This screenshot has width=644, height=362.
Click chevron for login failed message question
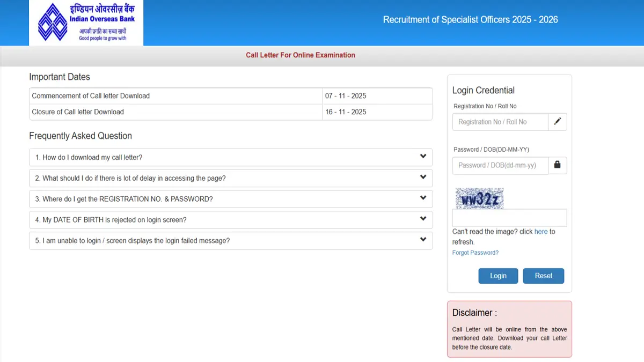[x=423, y=240]
